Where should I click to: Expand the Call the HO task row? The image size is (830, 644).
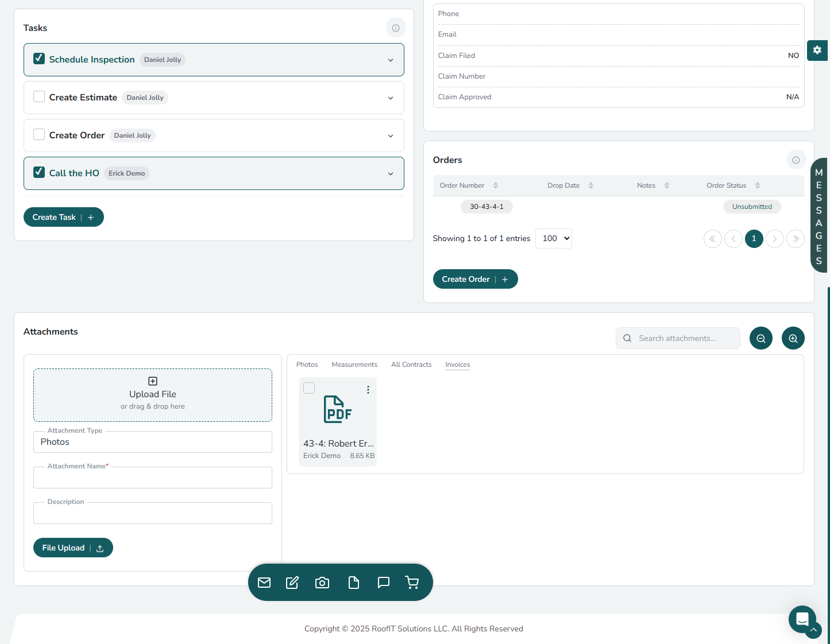tap(391, 174)
